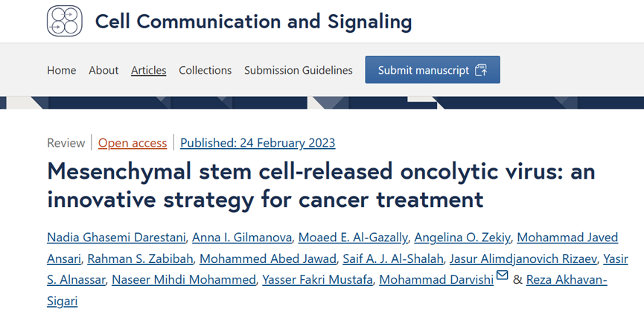Open Submission Guidelines
644x312 pixels.
click(298, 70)
